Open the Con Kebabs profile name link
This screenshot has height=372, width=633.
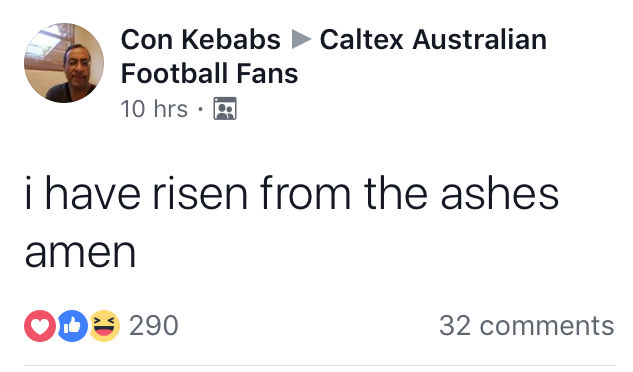coord(201,40)
